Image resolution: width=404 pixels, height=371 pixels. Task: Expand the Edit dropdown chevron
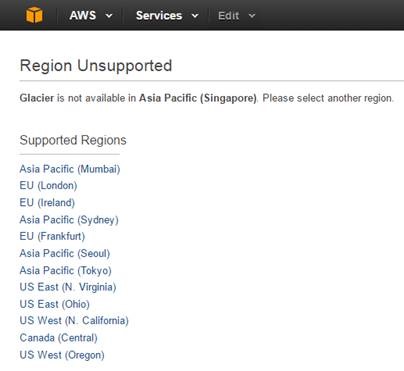pos(252,16)
